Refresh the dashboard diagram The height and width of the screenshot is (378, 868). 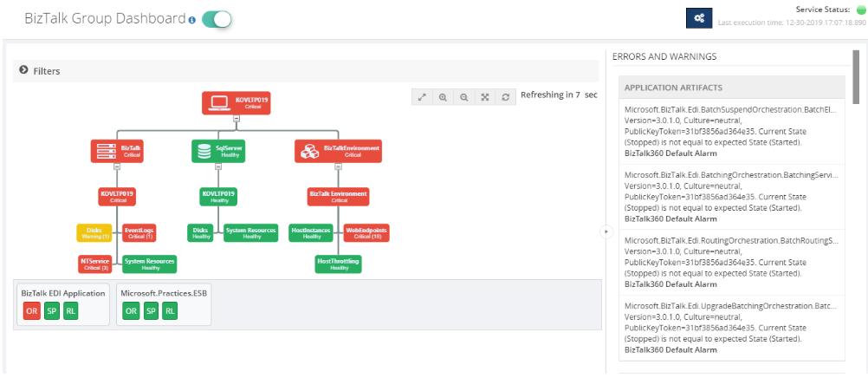click(x=505, y=96)
